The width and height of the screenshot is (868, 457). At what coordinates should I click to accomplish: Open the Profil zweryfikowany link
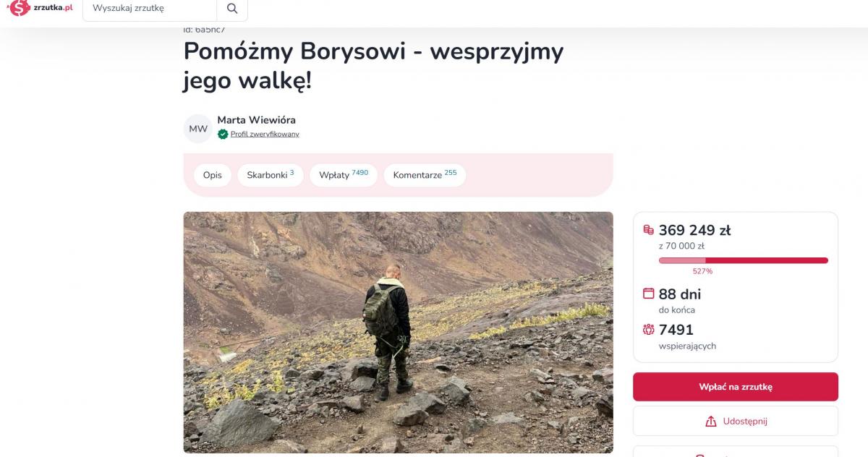265,134
